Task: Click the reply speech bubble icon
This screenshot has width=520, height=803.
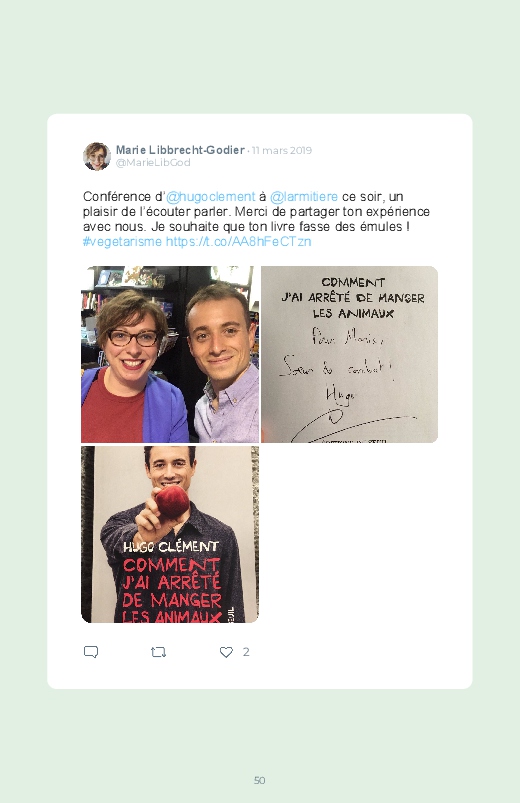Action: (x=91, y=652)
